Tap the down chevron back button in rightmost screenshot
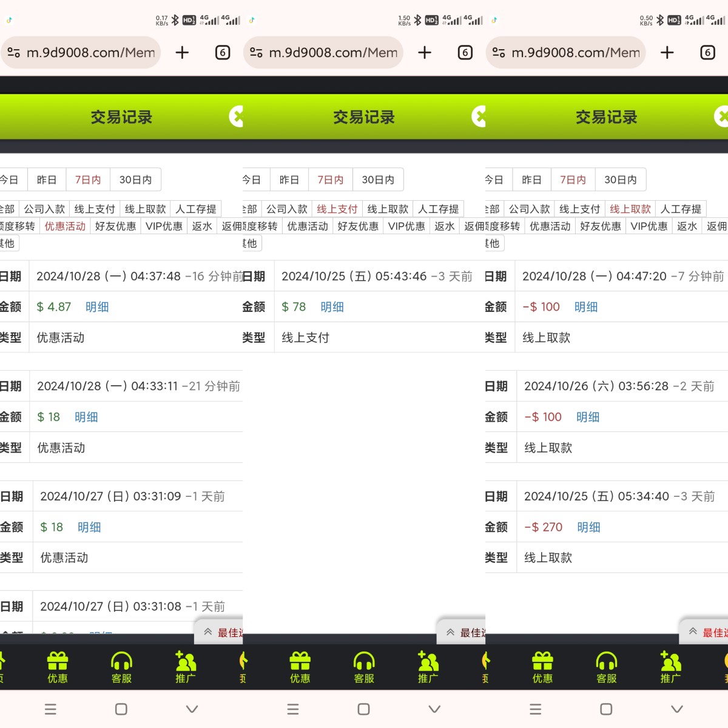This screenshot has height=728, width=728. (677, 709)
